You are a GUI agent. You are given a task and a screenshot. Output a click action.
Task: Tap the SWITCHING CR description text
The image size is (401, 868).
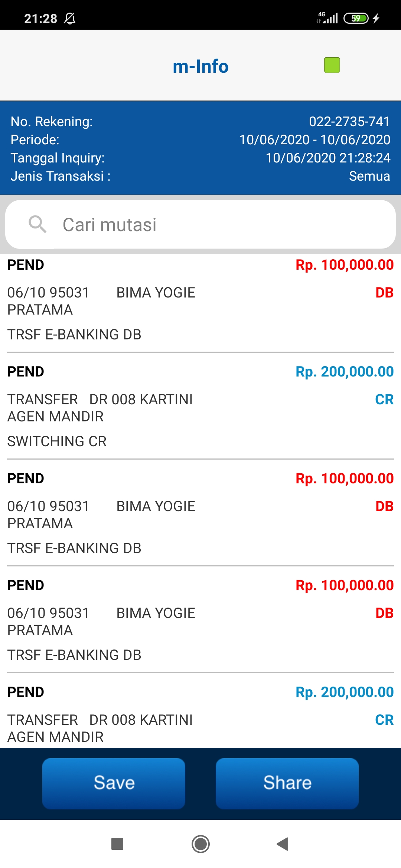pos(57,441)
